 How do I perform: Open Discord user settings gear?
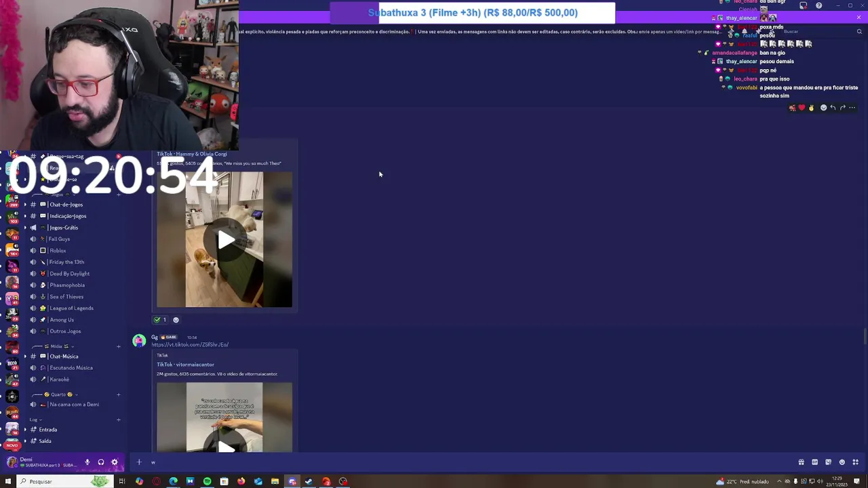[115, 462]
